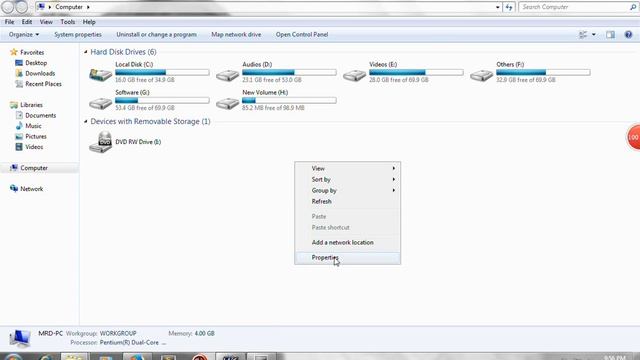Open the Audios (D:) drive icon
640x360 pixels.
click(x=227, y=75)
